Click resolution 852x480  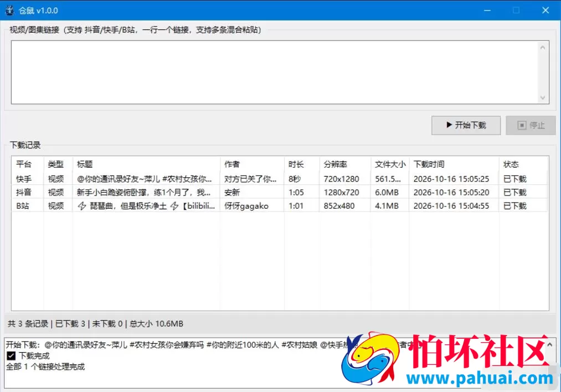339,206
